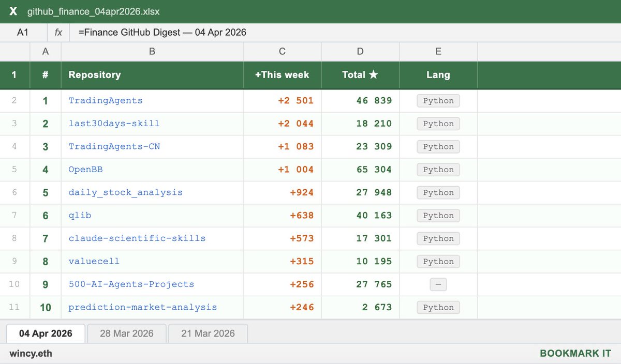Click the A1 cell reference box
Image resolution: width=621 pixels, height=364 pixels.
23,32
